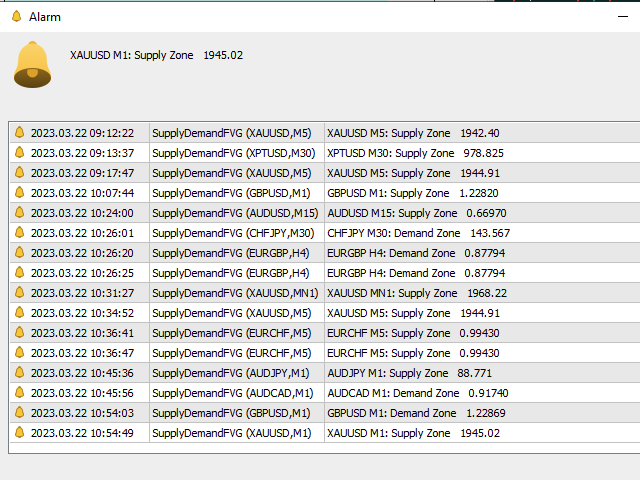Click the bell icon of the 10:26:01 alert
Image resolution: width=640 pixels, height=480 pixels.
(19, 233)
